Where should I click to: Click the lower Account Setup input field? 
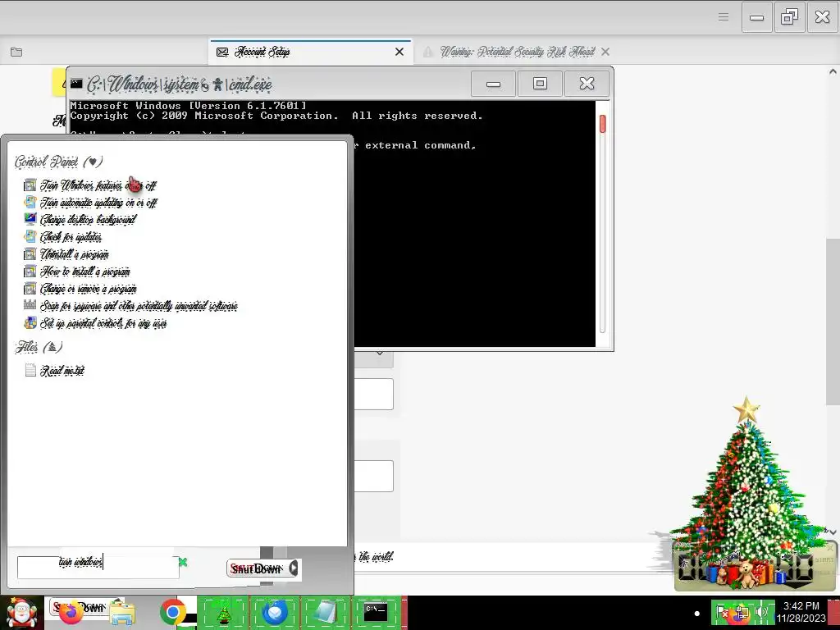tap(373, 476)
